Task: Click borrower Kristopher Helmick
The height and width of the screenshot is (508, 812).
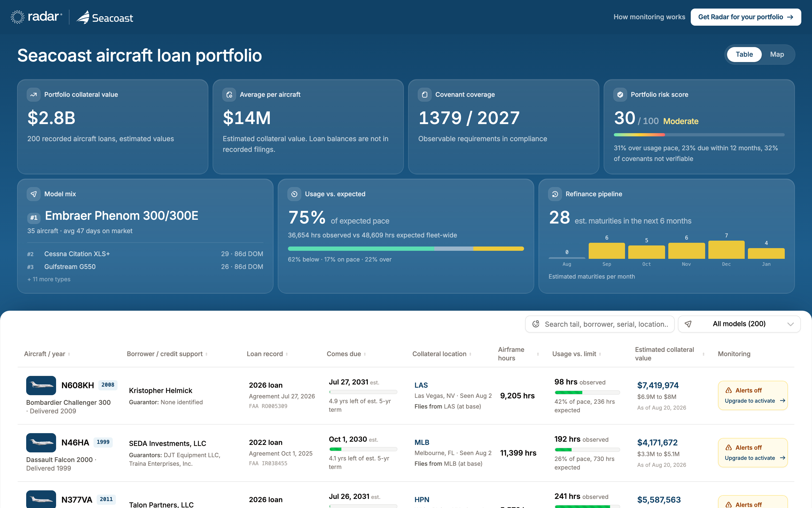Action: (x=160, y=390)
